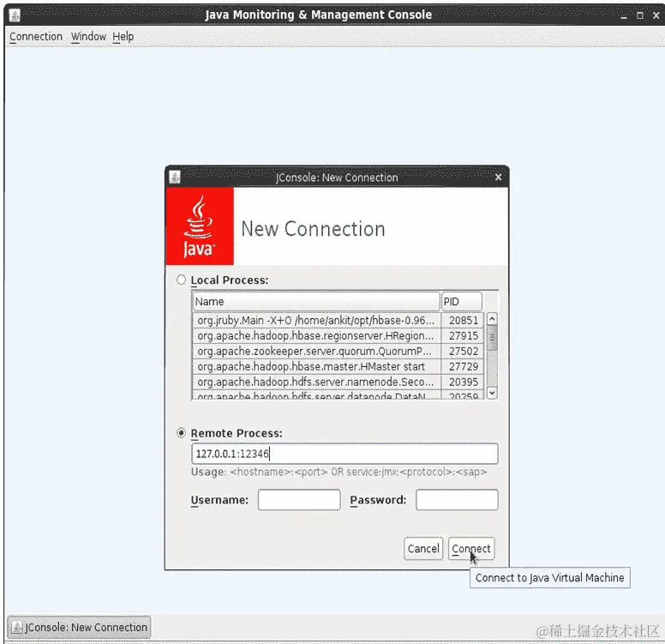The height and width of the screenshot is (644, 665).
Task: Click the Cancel button
Action: (x=423, y=549)
